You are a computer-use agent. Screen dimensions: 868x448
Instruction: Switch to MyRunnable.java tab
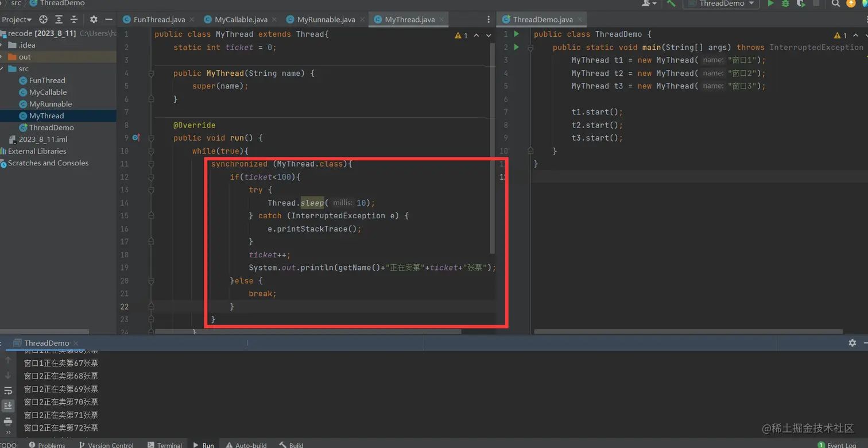(326, 20)
